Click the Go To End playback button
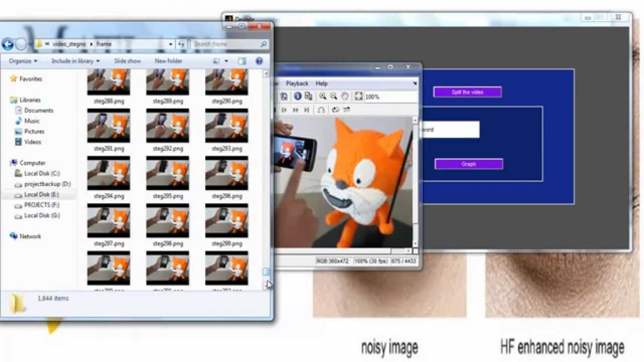644x362 pixels. coord(306,110)
